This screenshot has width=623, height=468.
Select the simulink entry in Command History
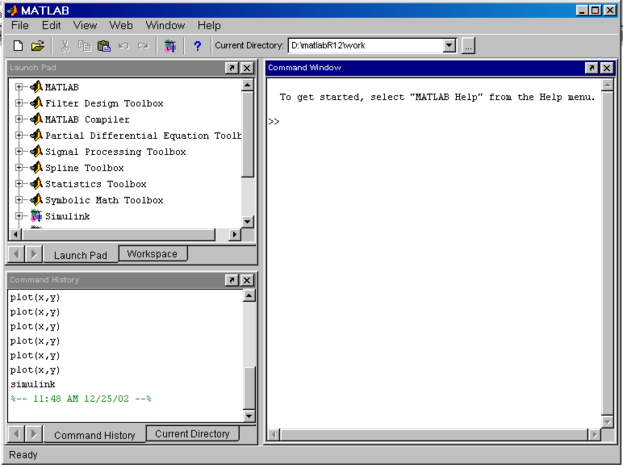click(x=33, y=384)
